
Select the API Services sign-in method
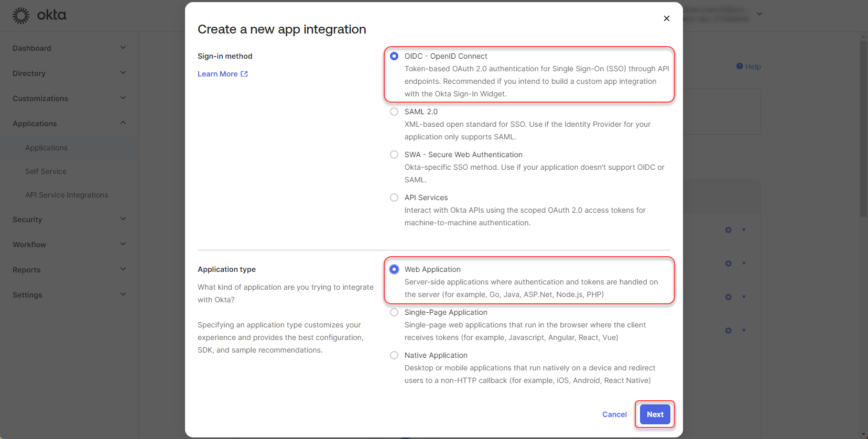coord(394,197)
